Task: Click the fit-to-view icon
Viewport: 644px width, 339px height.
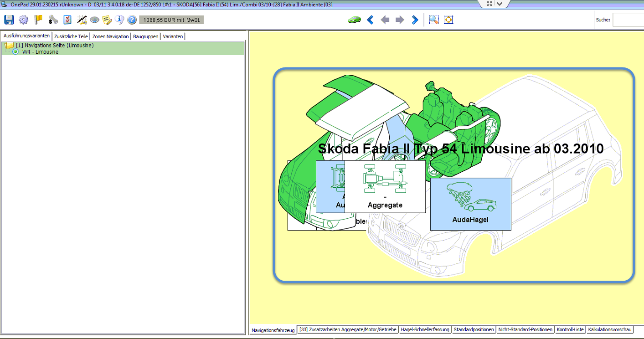Action: click(448, 20)
